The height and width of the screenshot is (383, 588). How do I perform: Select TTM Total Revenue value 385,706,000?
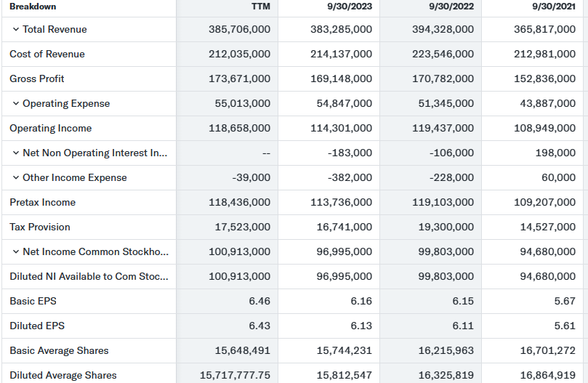click(240, 29)
